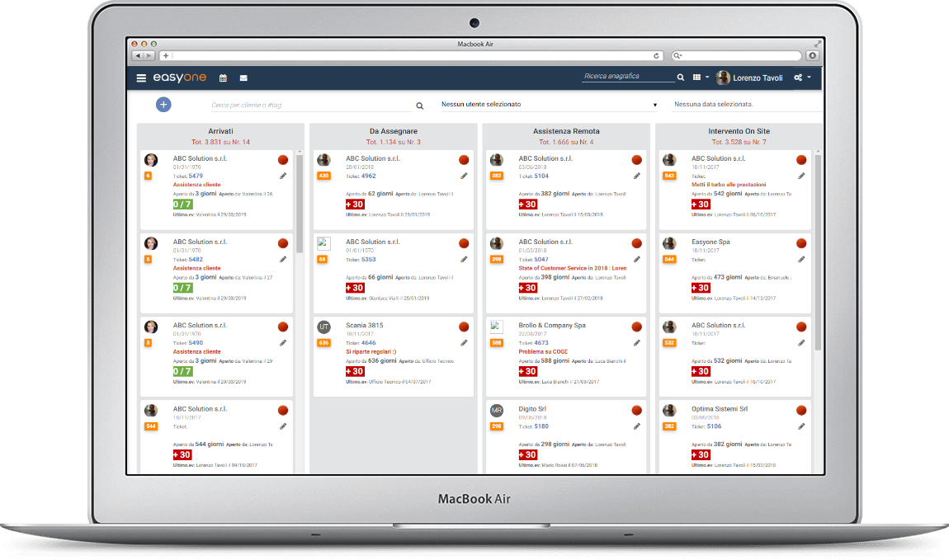Viewport: 949px width, 560px height.
Task: Open ticket link 4673
Action: coord(541,343)
